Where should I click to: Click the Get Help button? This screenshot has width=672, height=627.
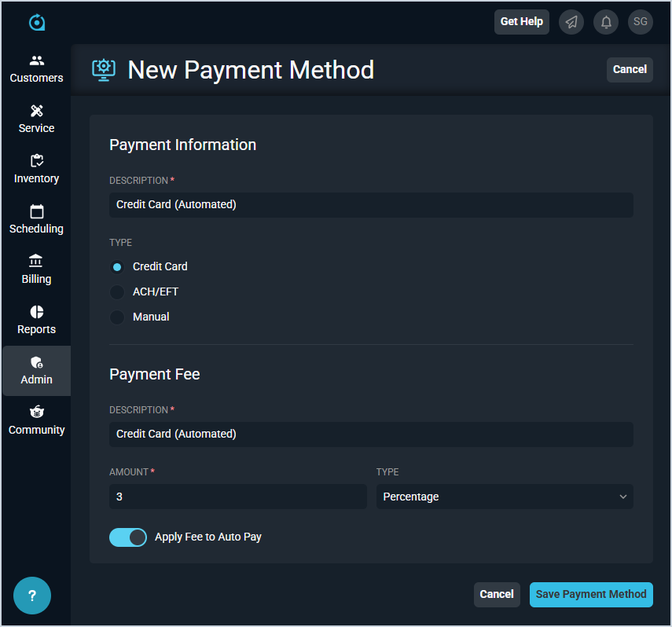pos(522,22)
